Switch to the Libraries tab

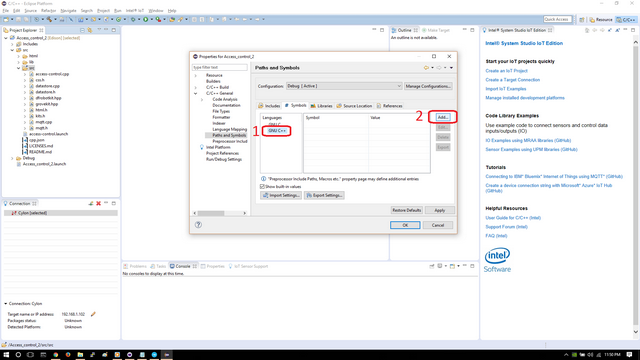click(x=322, y=106)
